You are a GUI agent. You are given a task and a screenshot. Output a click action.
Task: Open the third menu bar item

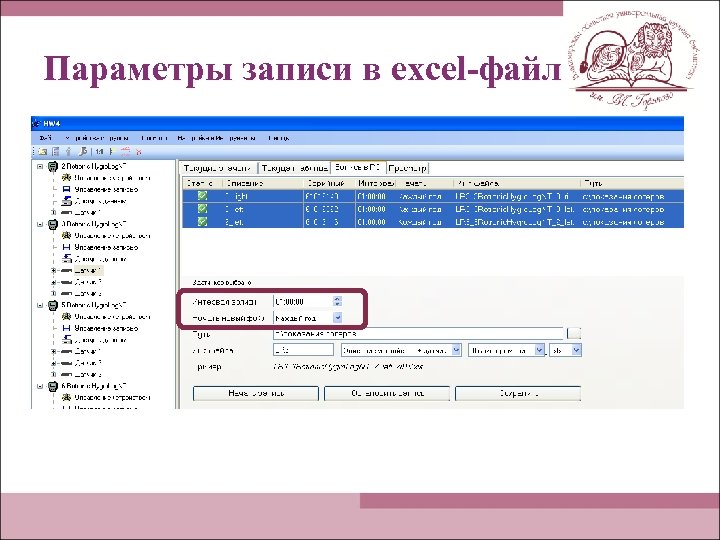(x=154, y=138)
